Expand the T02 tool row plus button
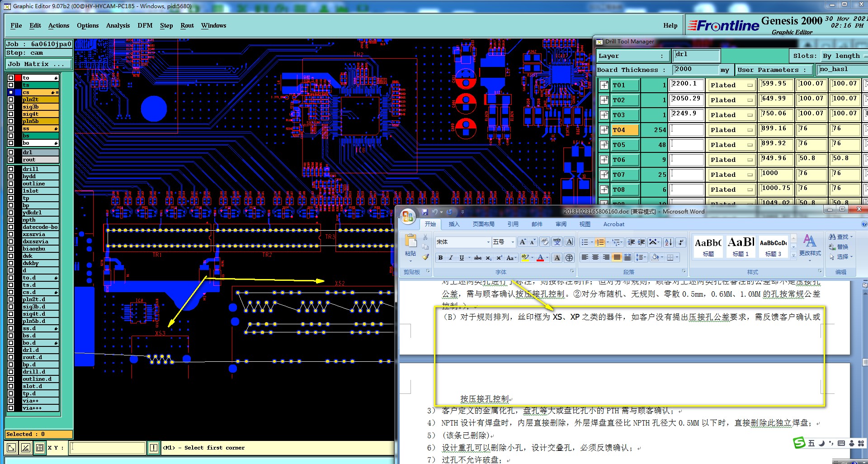The image size is (868, 464). click(x=604, y=100)
